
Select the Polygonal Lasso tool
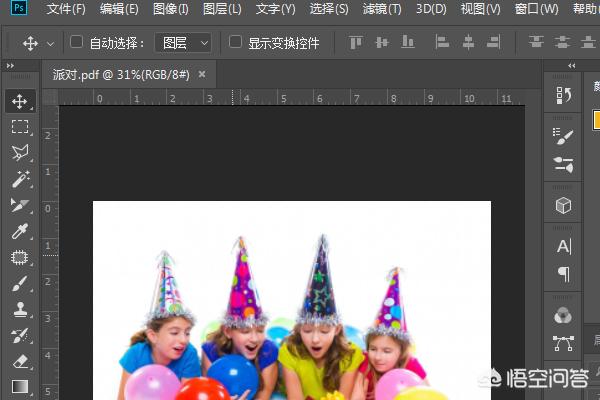tap(19, 153)
